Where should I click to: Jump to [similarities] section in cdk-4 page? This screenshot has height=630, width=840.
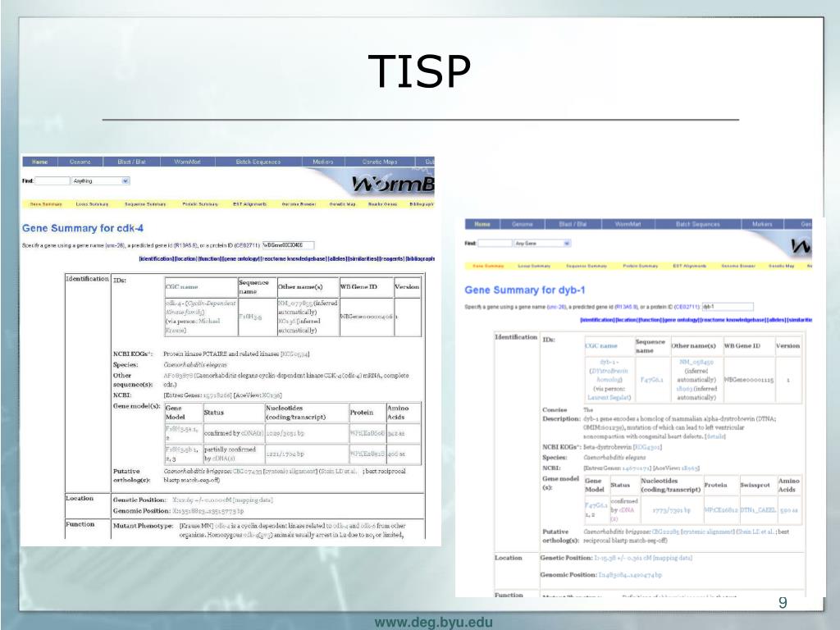tap(363, 258)
